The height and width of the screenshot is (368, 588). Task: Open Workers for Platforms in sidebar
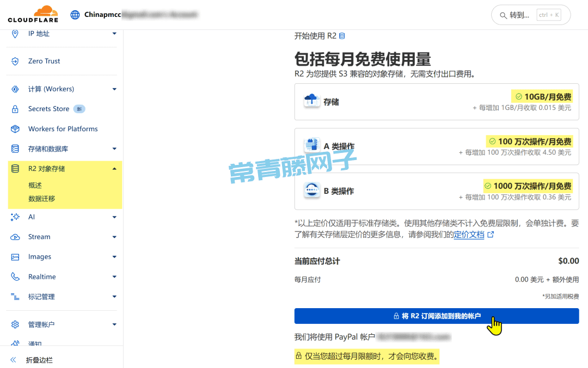click(x=63, y=129)
